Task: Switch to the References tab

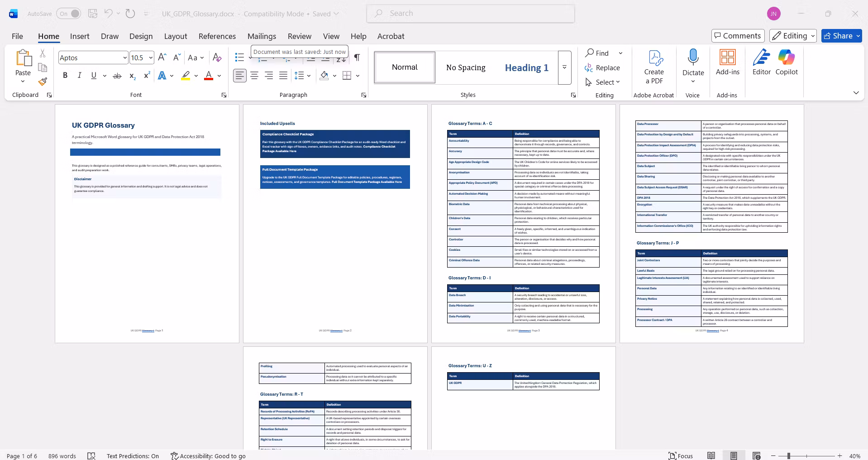Action: [x=217, y=36]
